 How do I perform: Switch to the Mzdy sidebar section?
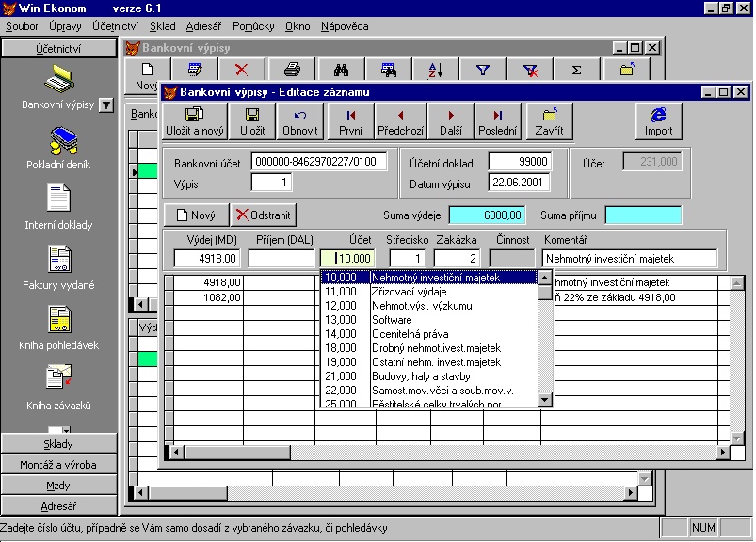pyautogui.click(x=58, y=486)
